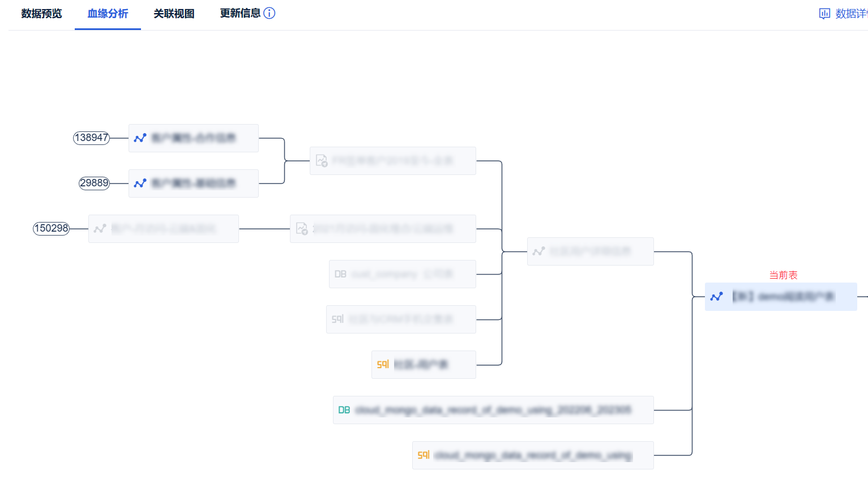Open the 更新信息 tab
The width and height of the screenshot is (868, 504).
coord(240,13)
